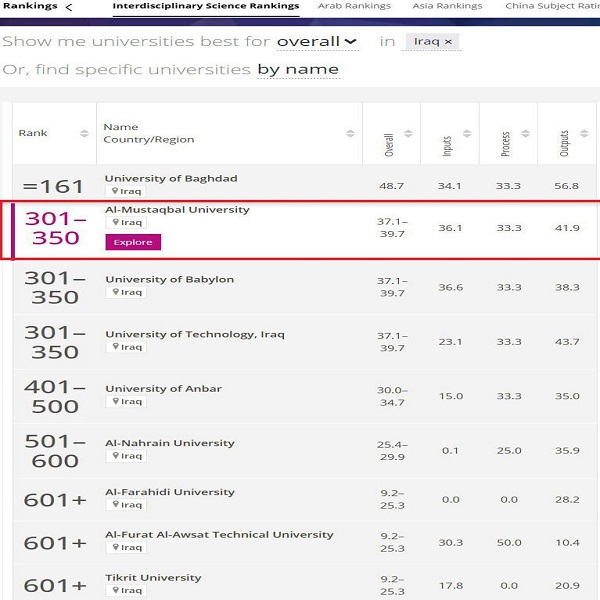Open Al-Nahrain University link
The height and width of the screenshot is (600, 600).
[x=170, y=443]
